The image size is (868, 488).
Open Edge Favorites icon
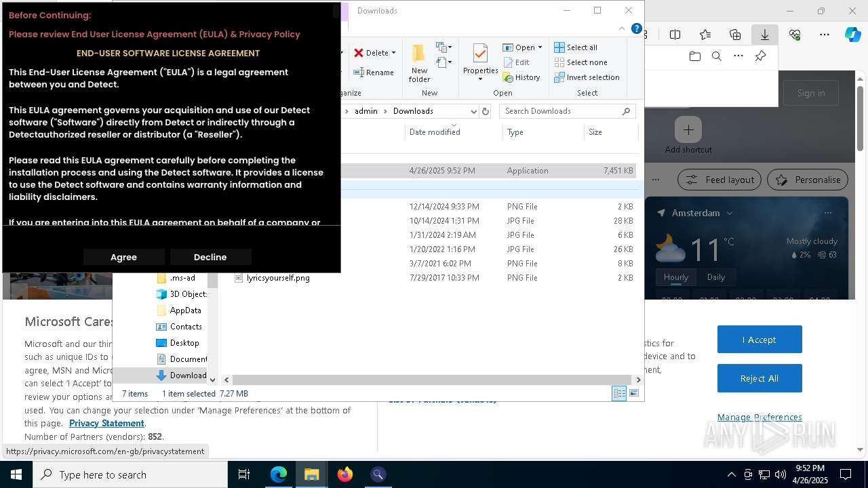705,35
